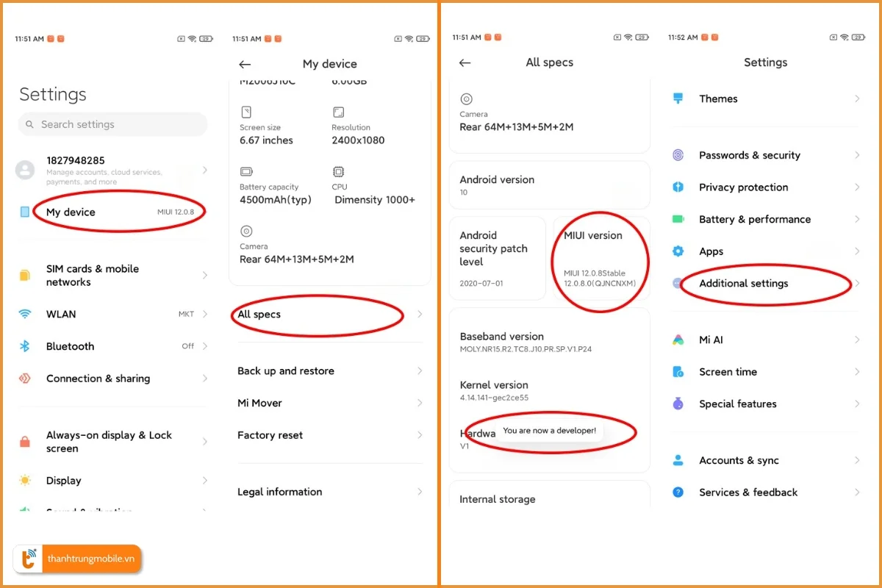Expand SIM cards & mobile networks

click(110, 276)
